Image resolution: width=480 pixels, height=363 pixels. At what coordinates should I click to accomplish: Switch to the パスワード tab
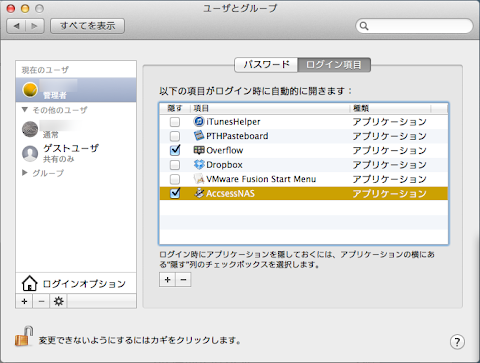(x=266, y=65)
